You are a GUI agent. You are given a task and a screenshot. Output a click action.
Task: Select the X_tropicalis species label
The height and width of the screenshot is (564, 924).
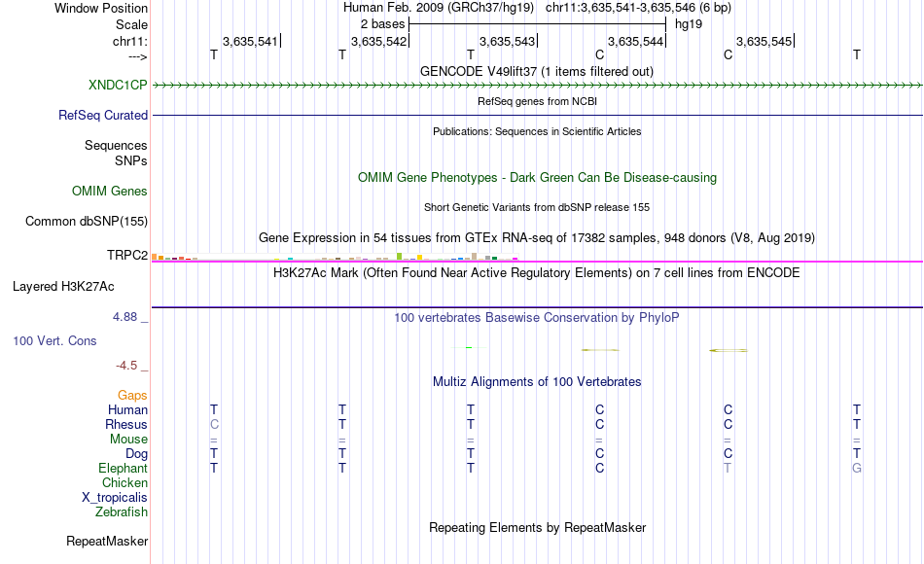(115, 498)
